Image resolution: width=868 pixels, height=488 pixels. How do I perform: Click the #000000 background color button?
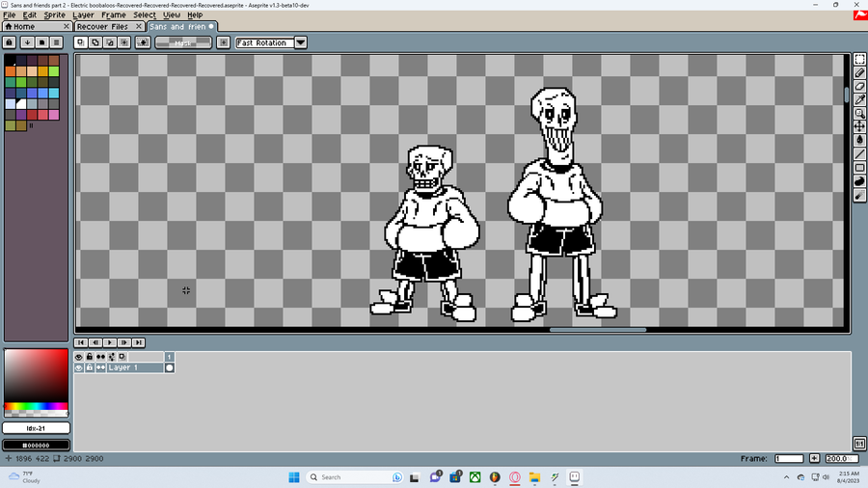tap(36, 445)
